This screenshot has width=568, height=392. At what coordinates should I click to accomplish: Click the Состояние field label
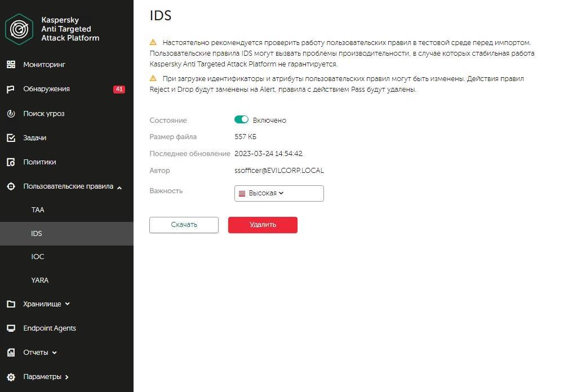pyautogui.click(x=168, y=120)
